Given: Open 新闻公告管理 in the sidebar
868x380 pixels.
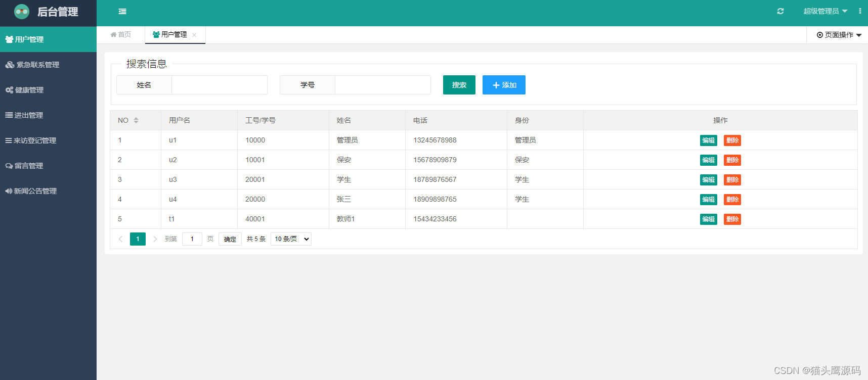Looking at the screenshot, I should [48, 191].
